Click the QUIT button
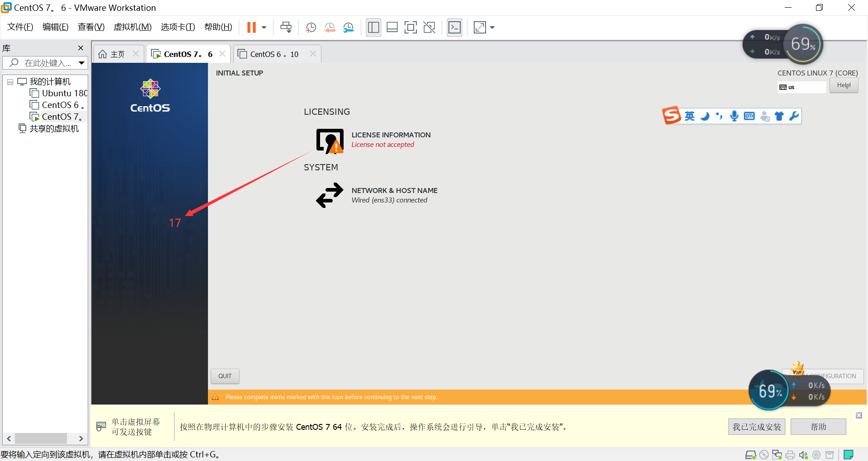 (225, 376)
